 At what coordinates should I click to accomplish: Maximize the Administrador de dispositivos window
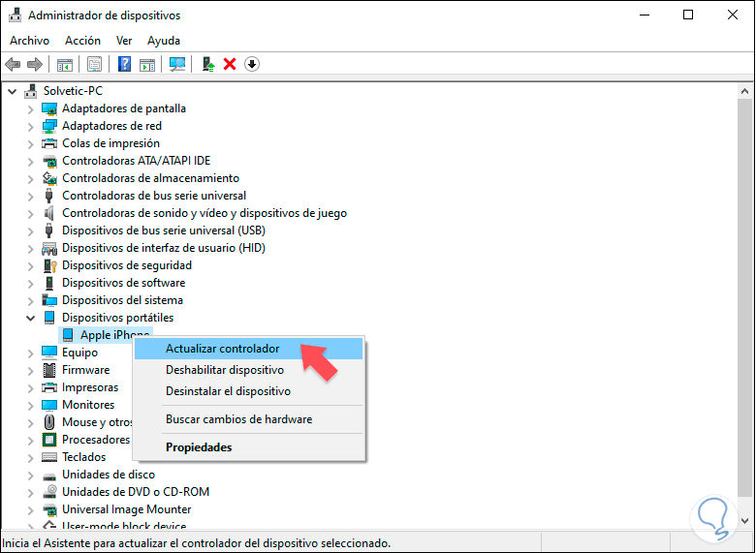[688, 15]
